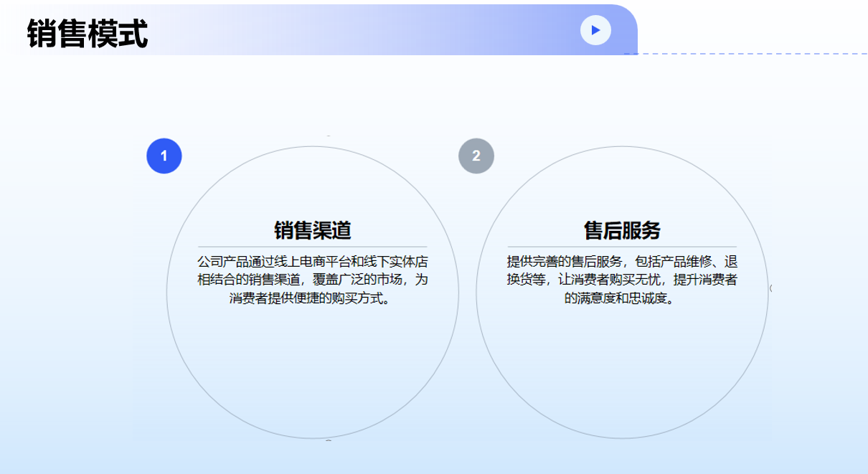The height and width of the screenshot is (474, 868).
Task: Click the empty lower area inside the right circle
Action: [622, 373]
